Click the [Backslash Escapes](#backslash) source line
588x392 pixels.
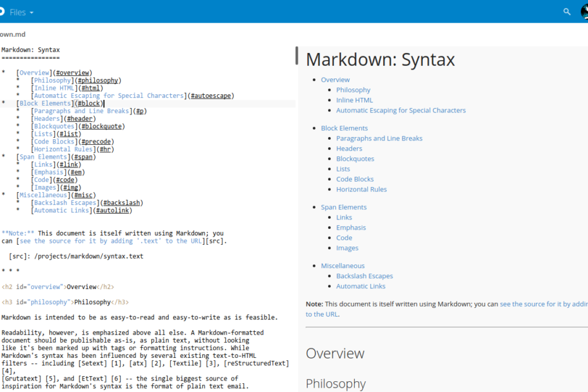click(x=87, y=203)
